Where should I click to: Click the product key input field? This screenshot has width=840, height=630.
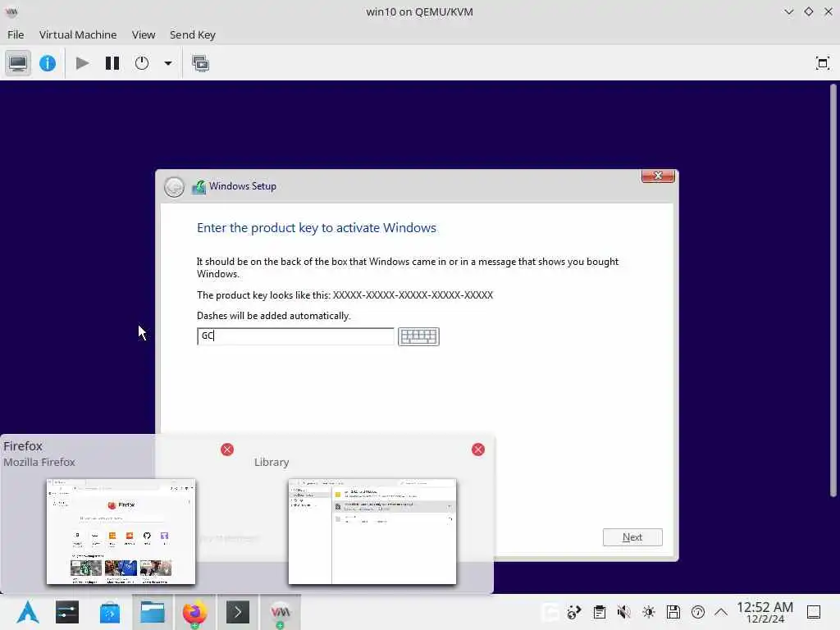pos(295,336)
